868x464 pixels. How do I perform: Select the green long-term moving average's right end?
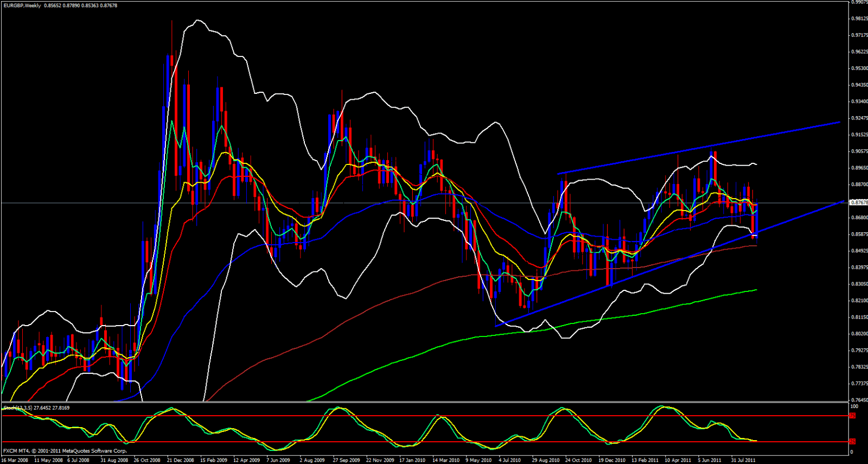click(756, 290)
